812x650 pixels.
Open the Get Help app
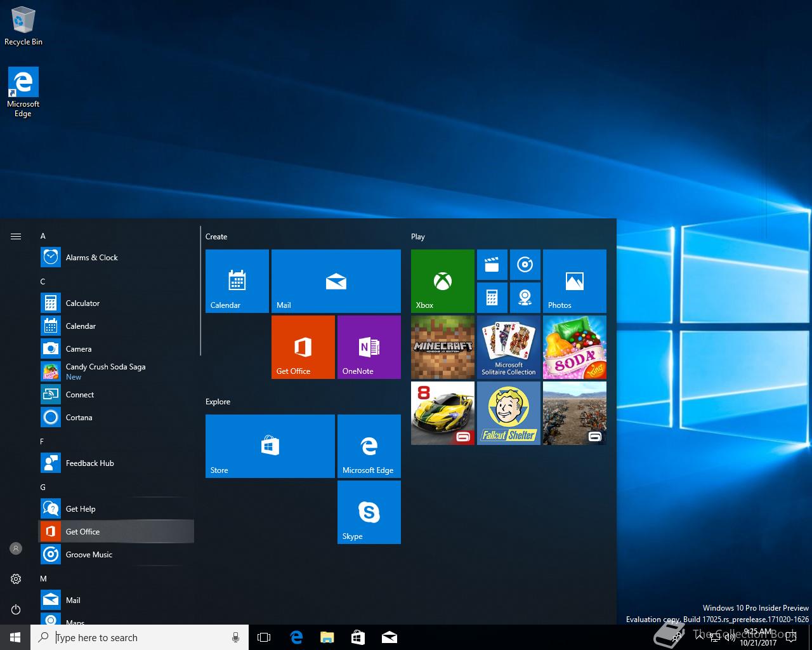tap(116, 509)
